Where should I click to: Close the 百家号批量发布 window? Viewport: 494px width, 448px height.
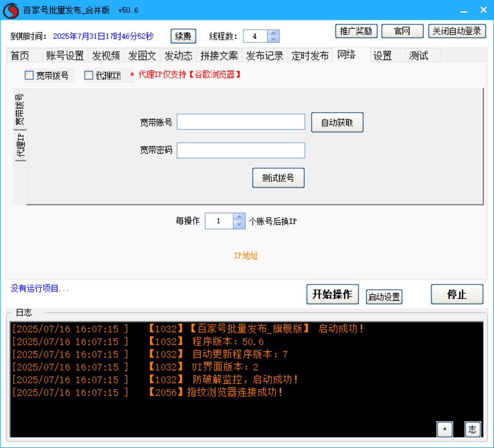click(x=484, y=10)
